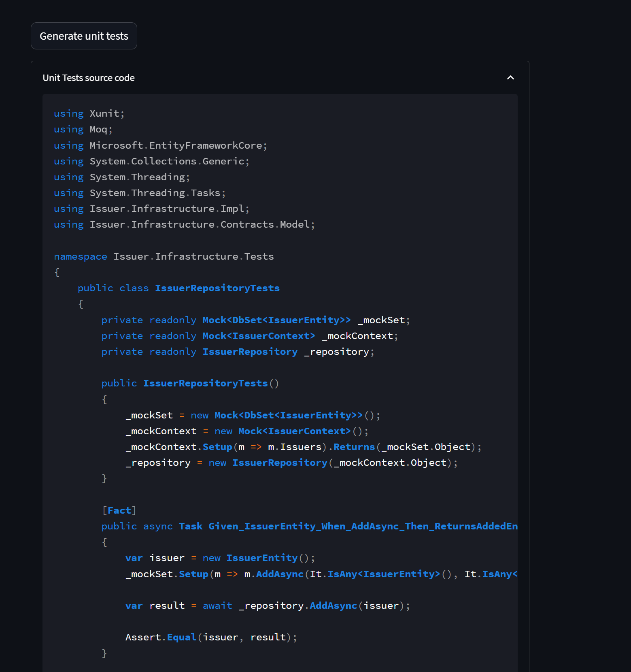Click the '_mockContext' field declaration line
631x672 pixels.
click(250, 336)
